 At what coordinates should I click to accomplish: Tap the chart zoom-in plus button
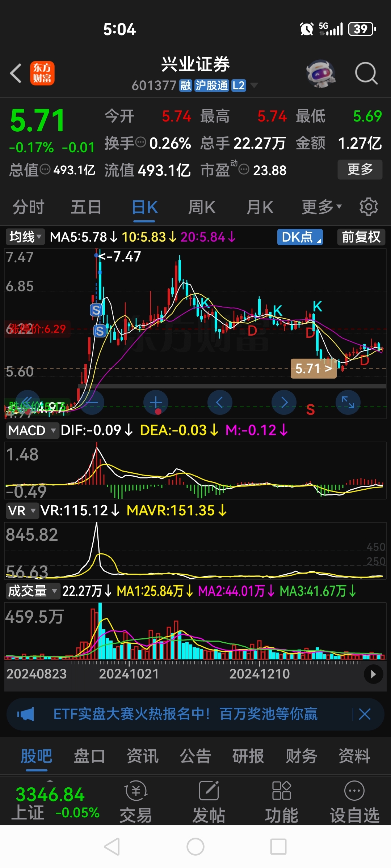point(156,402)
